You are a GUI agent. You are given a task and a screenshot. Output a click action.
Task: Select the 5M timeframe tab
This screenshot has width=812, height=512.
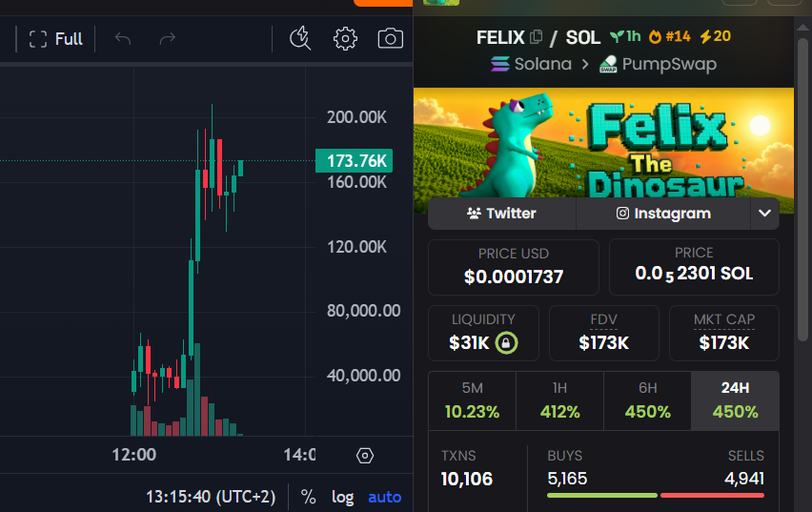(473, 400)
